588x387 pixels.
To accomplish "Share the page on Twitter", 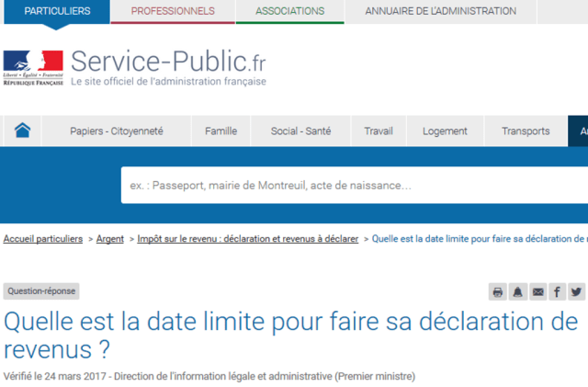I will [x=576, y=292].
